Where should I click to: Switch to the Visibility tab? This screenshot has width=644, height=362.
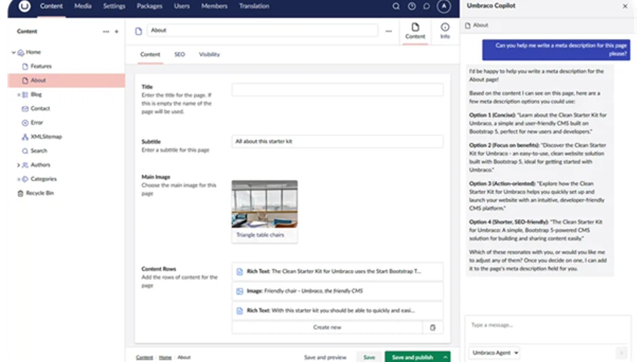tap(209, 54)
